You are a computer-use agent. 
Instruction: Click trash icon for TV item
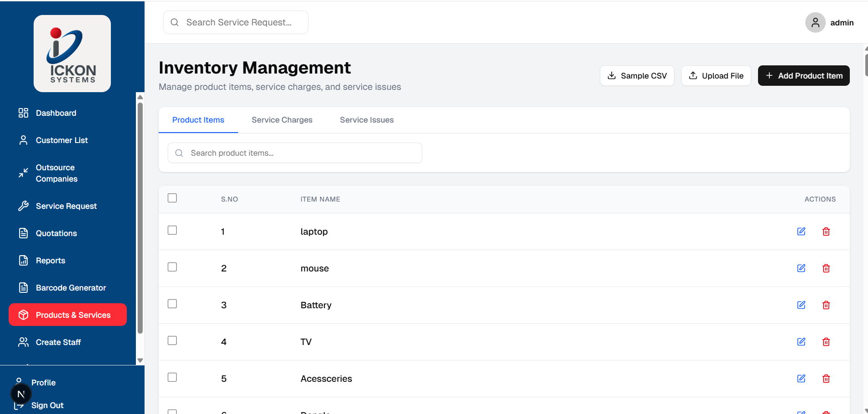coord(826,342)
